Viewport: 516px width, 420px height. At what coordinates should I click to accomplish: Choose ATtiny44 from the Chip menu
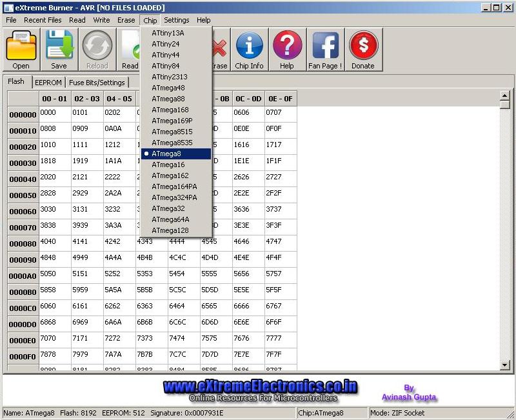pyautogui.click(x=176, y=55)
